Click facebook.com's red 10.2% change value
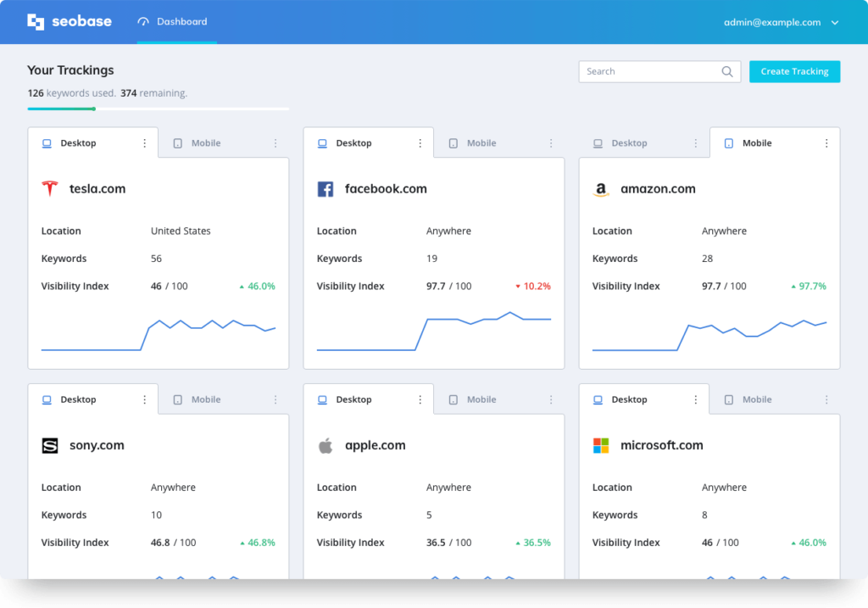The width and height of the screenshot is (868, 608). (533, 287)
